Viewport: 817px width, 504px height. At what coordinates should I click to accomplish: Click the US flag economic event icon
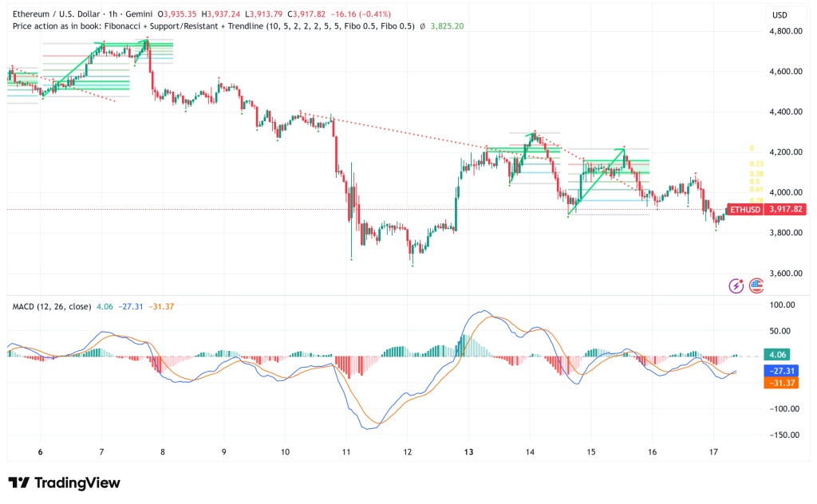click(x=753, y=285)
